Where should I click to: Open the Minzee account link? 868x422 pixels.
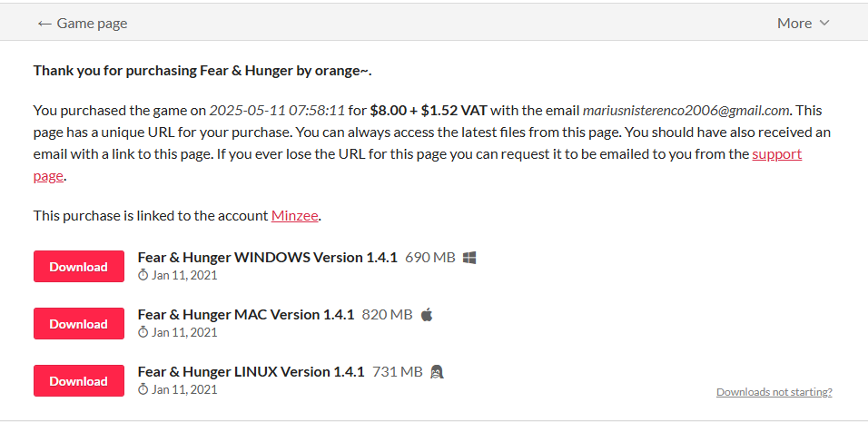(x=294, y=216)
